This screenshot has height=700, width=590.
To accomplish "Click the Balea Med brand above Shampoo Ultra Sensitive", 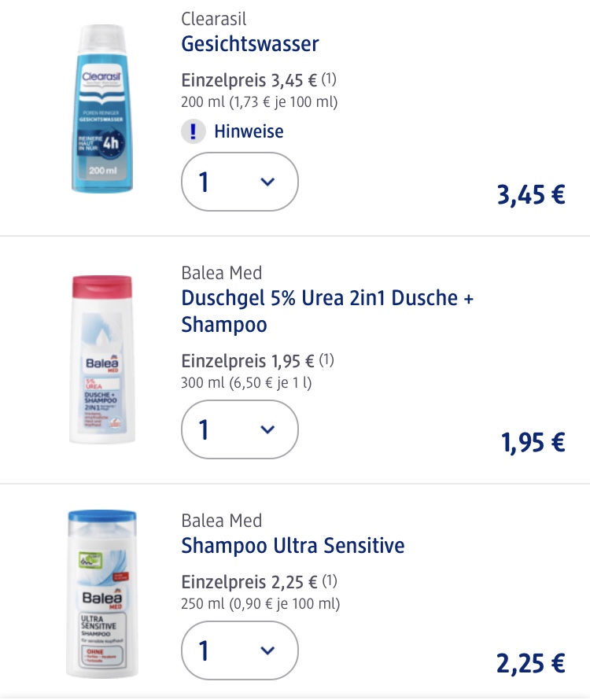I will coord(222,521).
